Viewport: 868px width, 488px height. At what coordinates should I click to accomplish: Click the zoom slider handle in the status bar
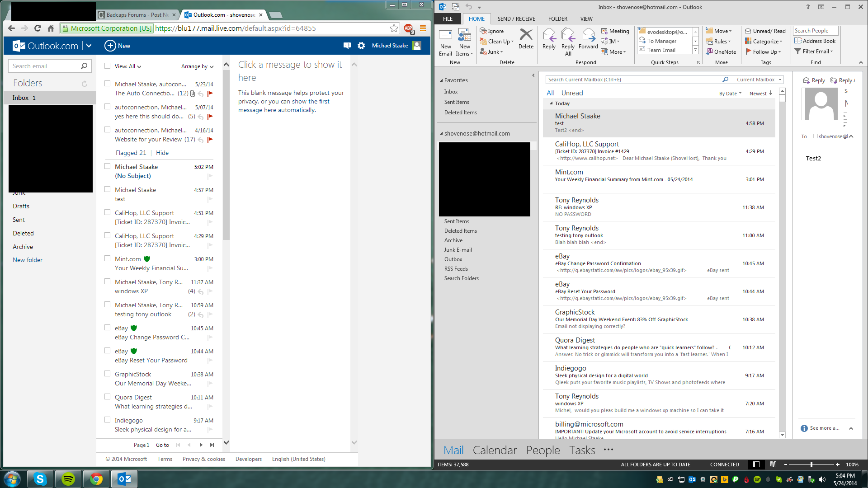coord(811,465)
